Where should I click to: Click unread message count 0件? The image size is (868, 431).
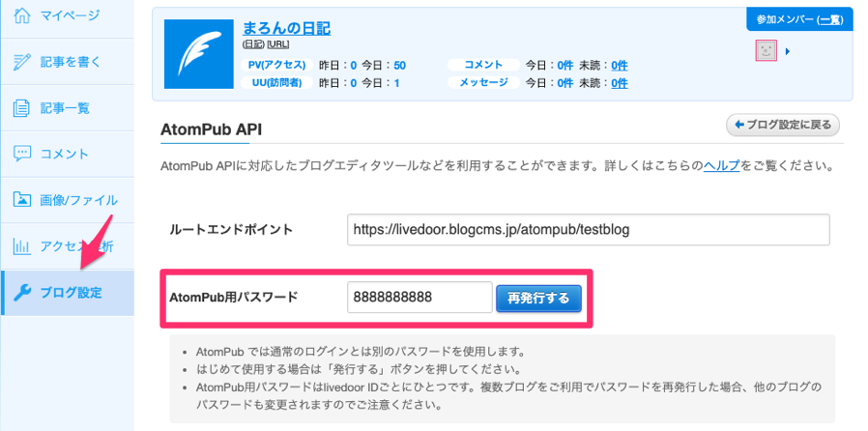point(620,83)
